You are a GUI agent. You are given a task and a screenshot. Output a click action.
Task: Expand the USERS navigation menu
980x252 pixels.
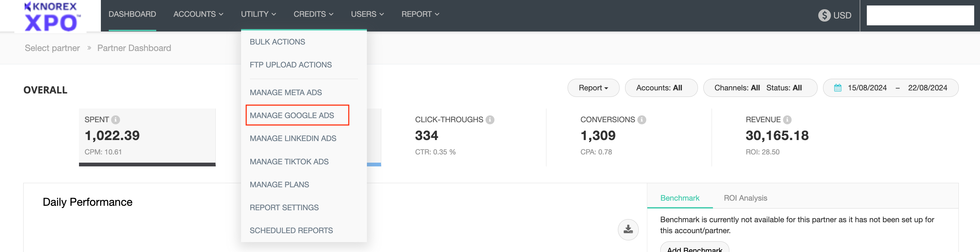pos(367,14)
